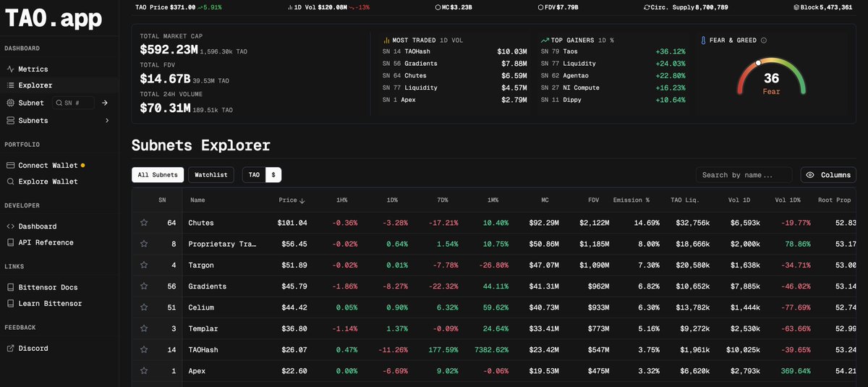The width and height of the screenshot is (868, 387).
Task: Click the Top Gainers trend icon
Action: pos(545,40)
